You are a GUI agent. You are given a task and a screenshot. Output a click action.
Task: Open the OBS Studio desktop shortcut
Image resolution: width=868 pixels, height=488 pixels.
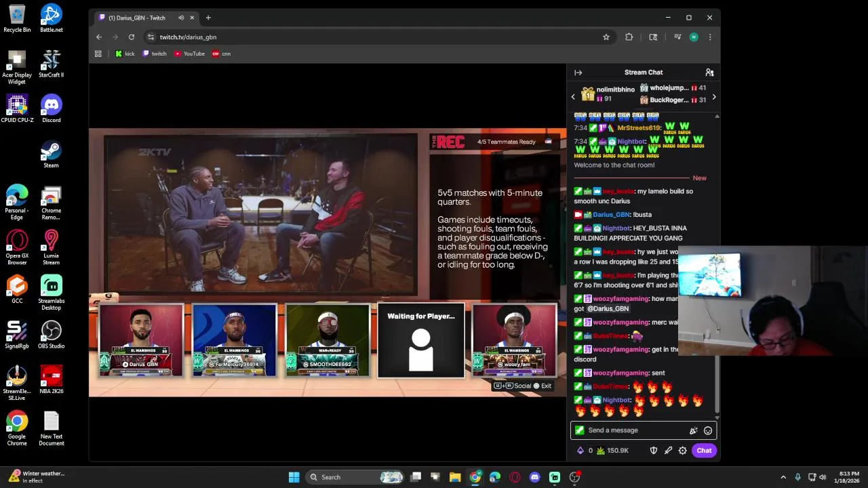pos(51,335)
